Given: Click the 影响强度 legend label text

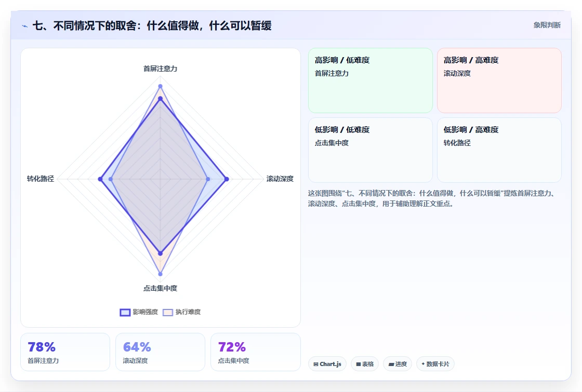Looking at the screenshot, I should point(145,312).
